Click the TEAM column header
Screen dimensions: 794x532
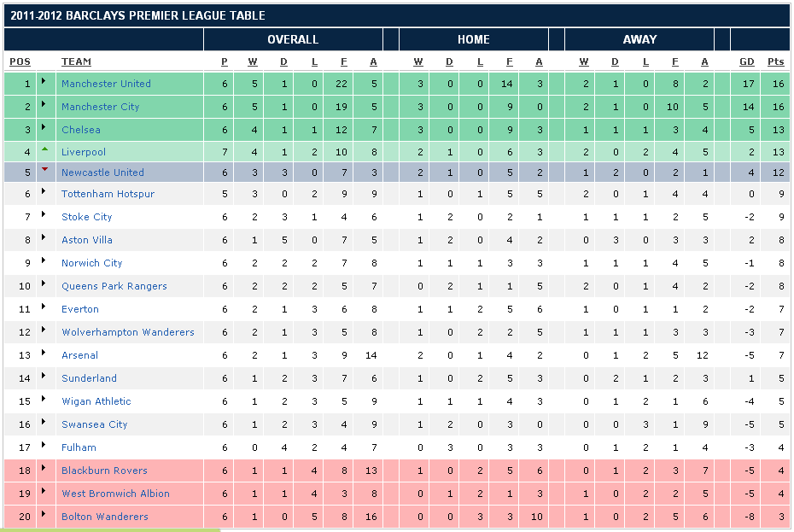click(76, 61)
